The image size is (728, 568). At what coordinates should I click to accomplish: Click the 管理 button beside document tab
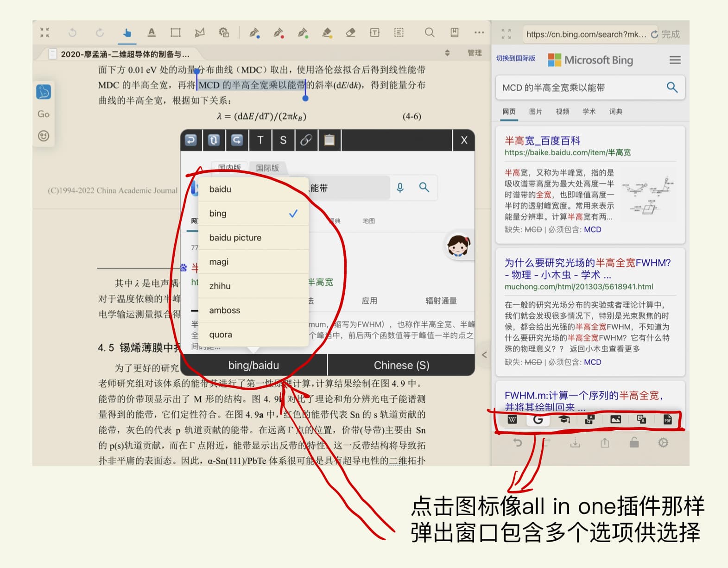point(474,53)
